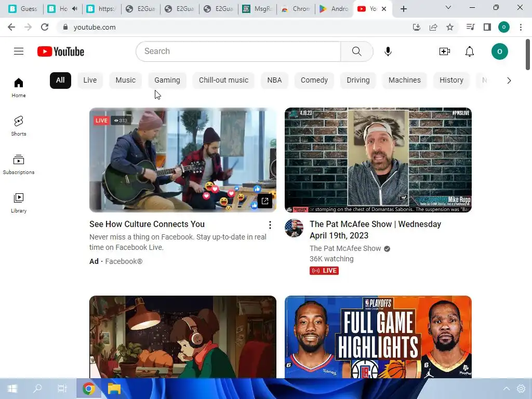
Task: Select the Chill-out music chip
Action: click(x=223, y=81)
